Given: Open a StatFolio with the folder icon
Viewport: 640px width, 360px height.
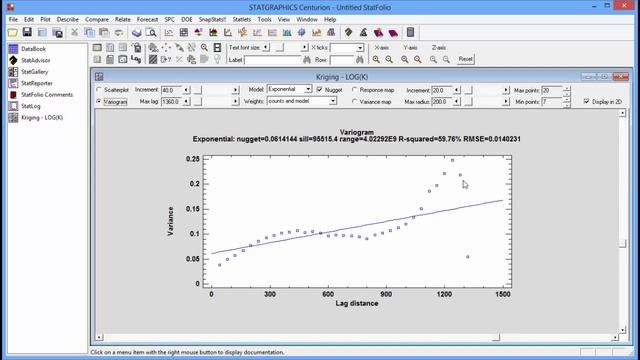Looking at the screenshot, I should [x=13, y=33].
